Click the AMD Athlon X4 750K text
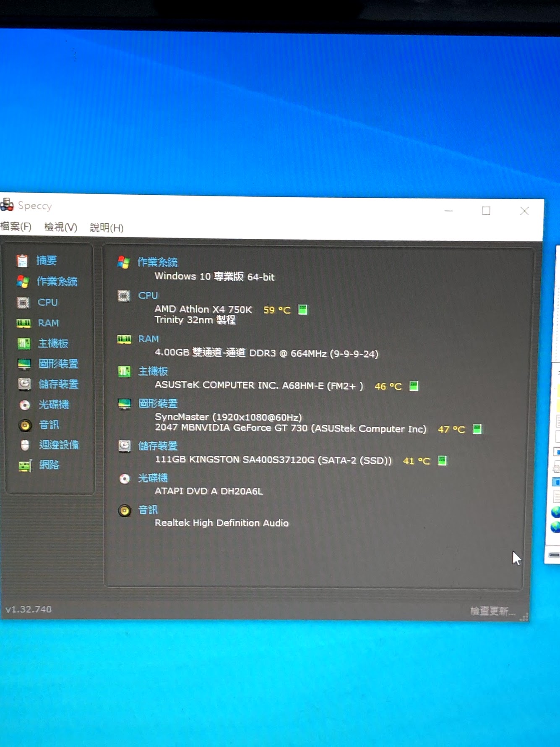The image size is (560, 747). [203, 309]
